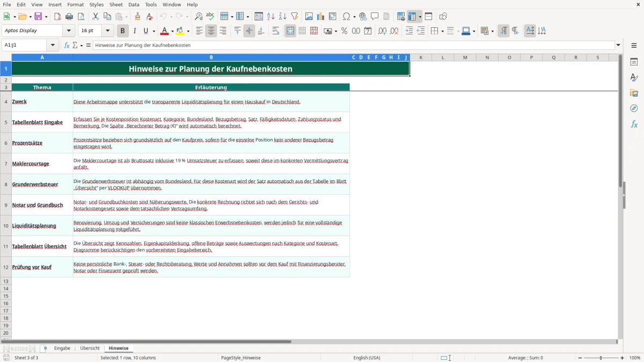Viewport: 644px width, 362px height.
Task: Toggle Center Horizontally alignment
Action: click(211, 31)
